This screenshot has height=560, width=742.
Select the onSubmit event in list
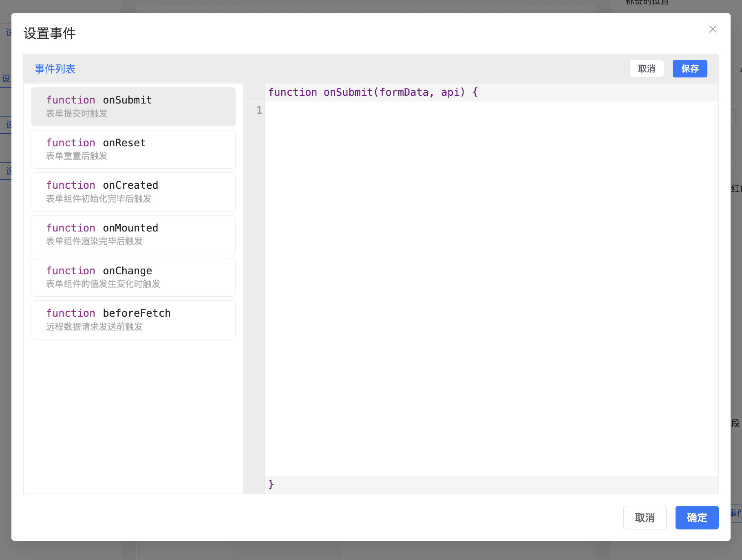pos(133,106)
